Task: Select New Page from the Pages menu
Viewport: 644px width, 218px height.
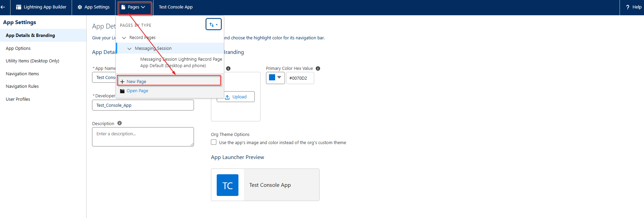Action: click(136, 82)
